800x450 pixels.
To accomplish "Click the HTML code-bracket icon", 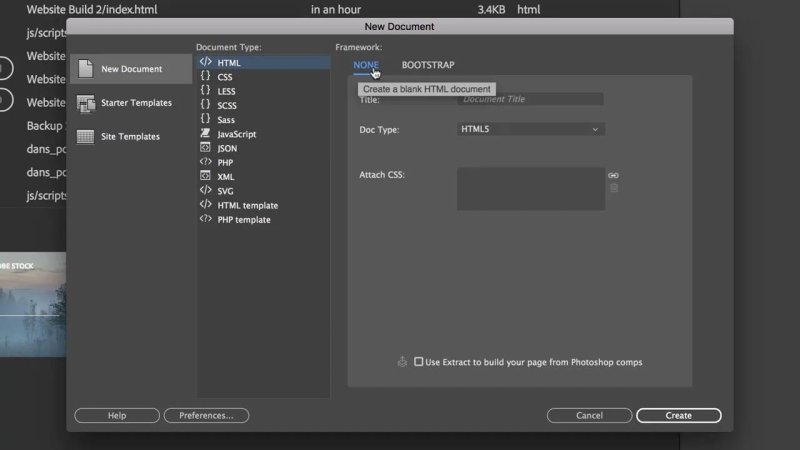I will pos(206,62).
